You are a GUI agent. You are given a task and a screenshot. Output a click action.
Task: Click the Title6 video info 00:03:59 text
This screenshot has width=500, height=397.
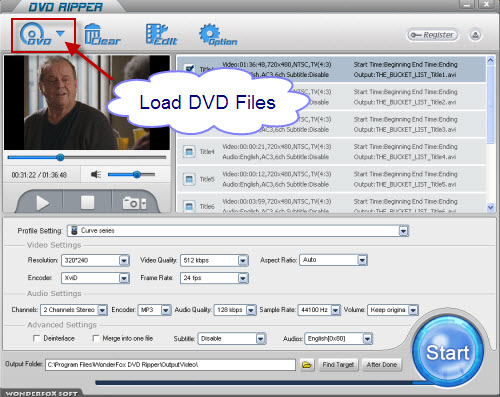(x=277, y=201)
